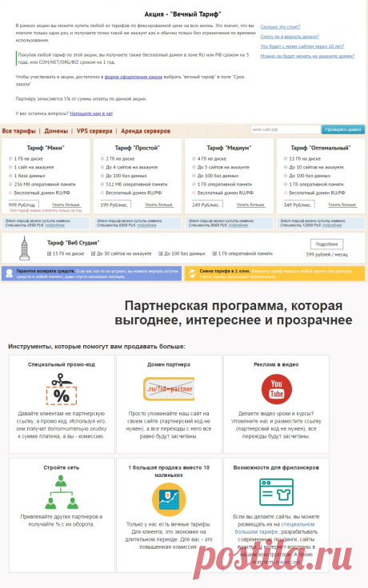This screenshot has height=588, width=368.
Task: Click "Узнать больше" in Тариф "Простой"
Action: pos(158,205)
